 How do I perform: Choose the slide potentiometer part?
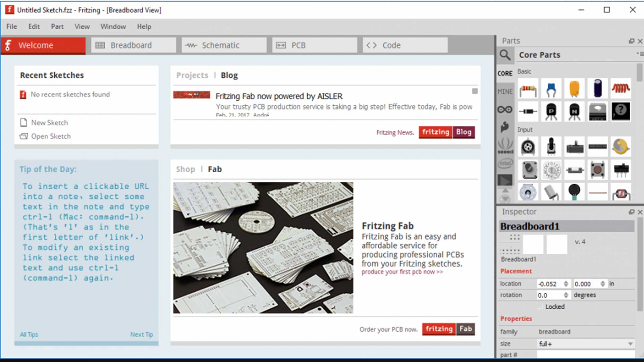[574, 146]
